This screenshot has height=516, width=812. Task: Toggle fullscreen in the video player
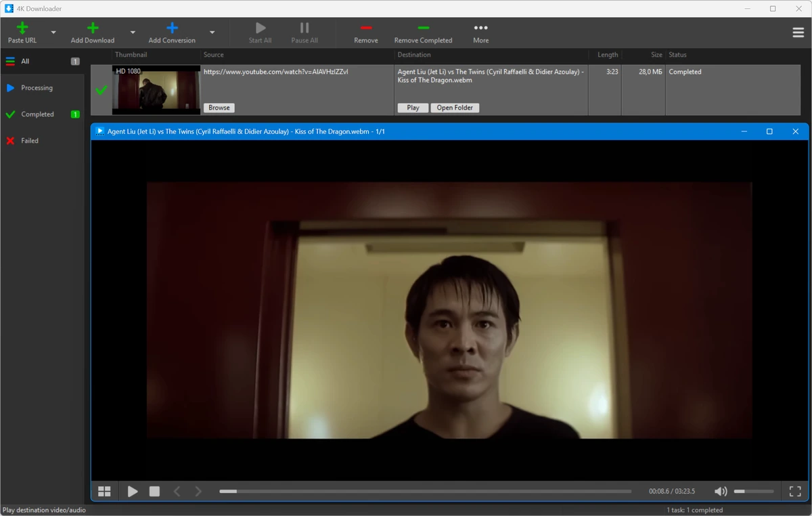[x=795, y=492]
